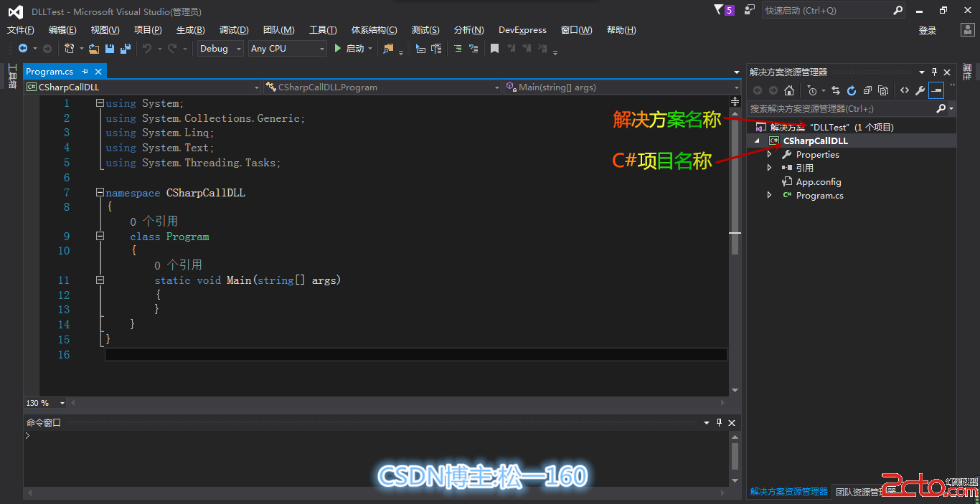Image resolution: width=980 pixels, height=504 pixels.
Task: Click the Uncomment Selected Lines icon
Action: pyautogui.click(x=473, y=48)
